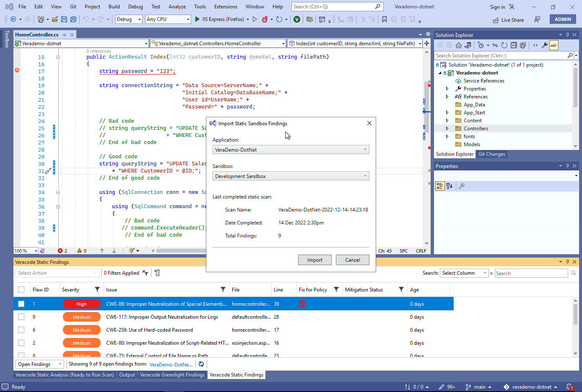Open the Analyze menu
The width and height of the screenshot is (582, 392).
coord(177,7)
